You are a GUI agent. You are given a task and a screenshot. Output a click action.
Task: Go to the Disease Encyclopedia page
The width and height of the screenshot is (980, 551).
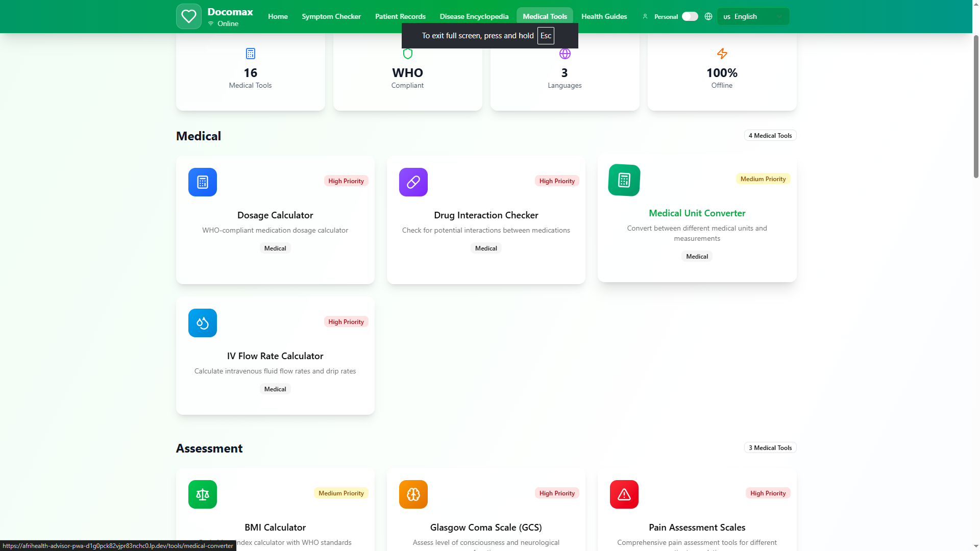[474, 16]
